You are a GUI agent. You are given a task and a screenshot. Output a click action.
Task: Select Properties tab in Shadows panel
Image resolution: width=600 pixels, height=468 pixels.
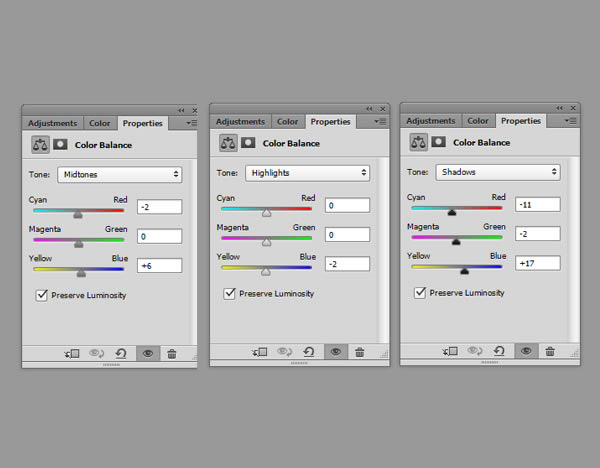tap(521, 121)
